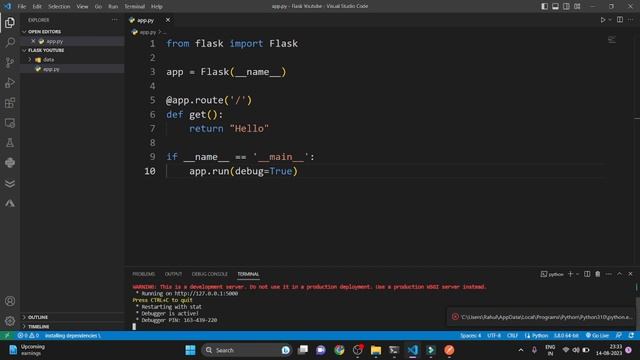Click the terminal scrollbar

(x=637, y=312)
